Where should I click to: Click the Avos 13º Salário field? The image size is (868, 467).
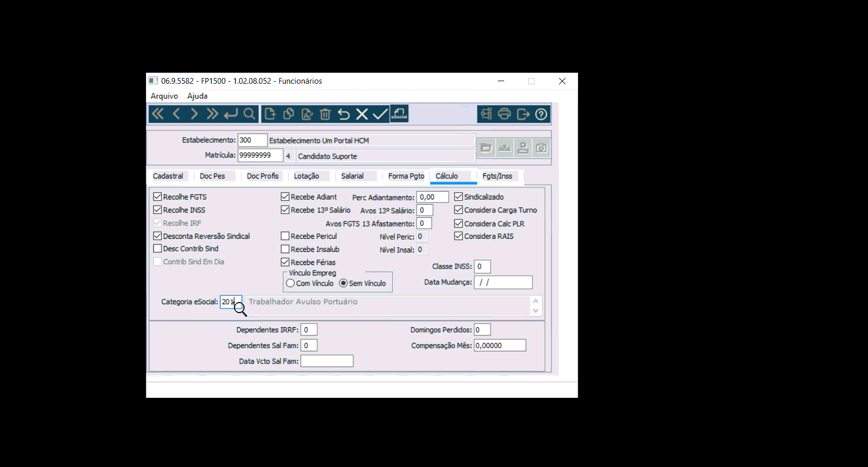[425, 210]
